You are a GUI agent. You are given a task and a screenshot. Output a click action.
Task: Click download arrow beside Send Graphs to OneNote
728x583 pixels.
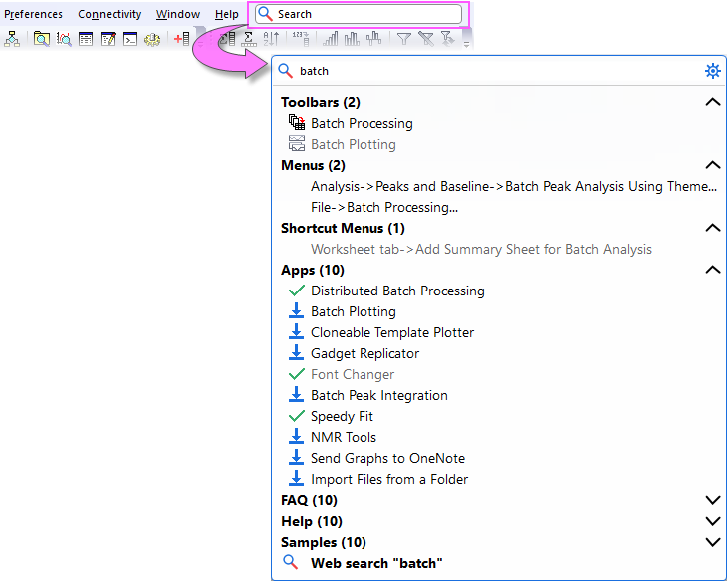pyautogui.click(x=296, y=458)
